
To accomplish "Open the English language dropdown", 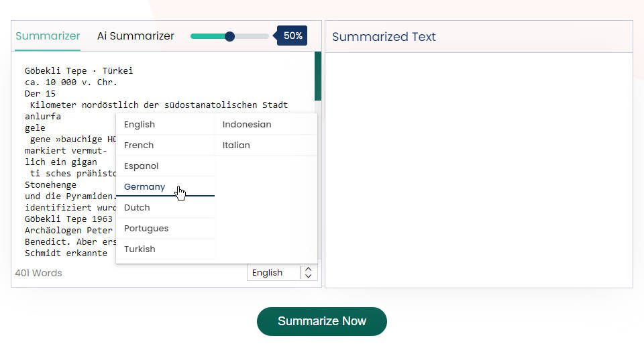I will [282, 272].
